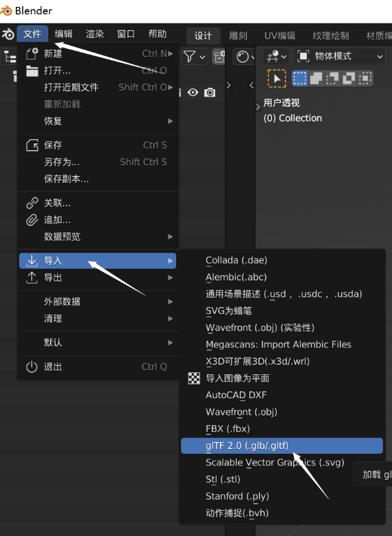Open the 物体模式 mode dropdown

point(340,56)
